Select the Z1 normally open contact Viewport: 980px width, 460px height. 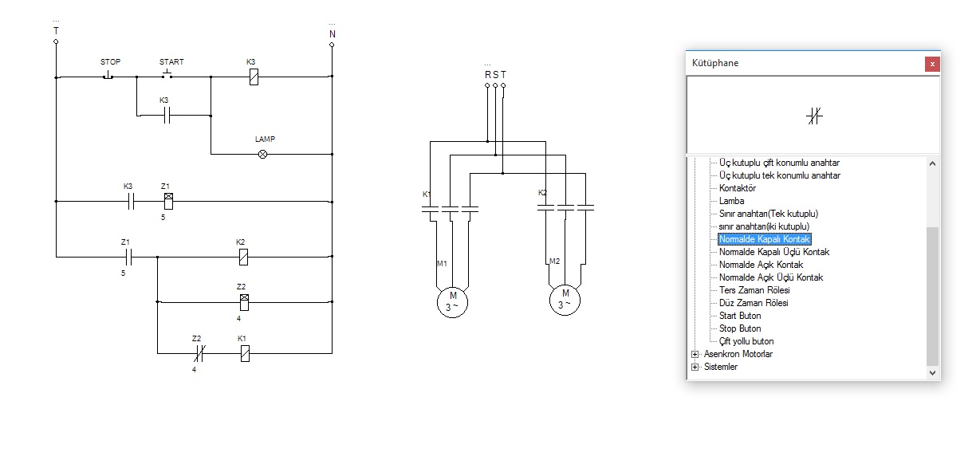pyautogui.click(x=127, y=257)
